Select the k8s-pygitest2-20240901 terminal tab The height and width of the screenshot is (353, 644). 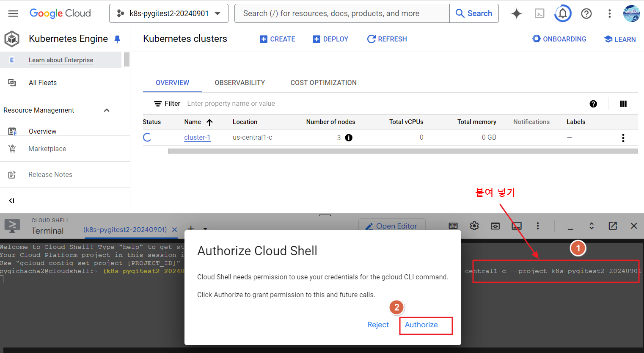point(125,230)
